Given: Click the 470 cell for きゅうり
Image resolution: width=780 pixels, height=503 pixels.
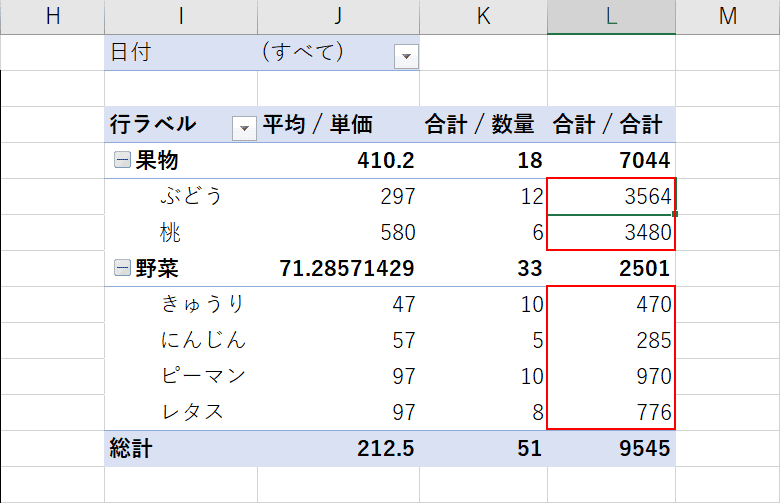Looking at the screenshot, I should click(611, 303).
